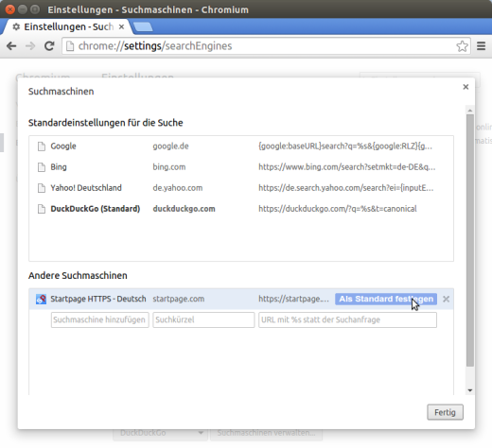The image size is (492, 448).
Task: Bookmark this page with the star icon
Action: [462, 46]
